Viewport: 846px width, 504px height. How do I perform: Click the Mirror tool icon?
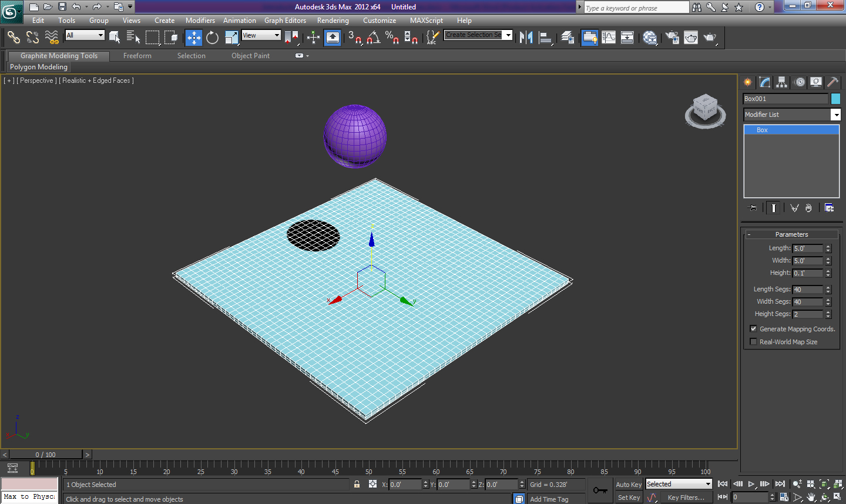[526, 38]
